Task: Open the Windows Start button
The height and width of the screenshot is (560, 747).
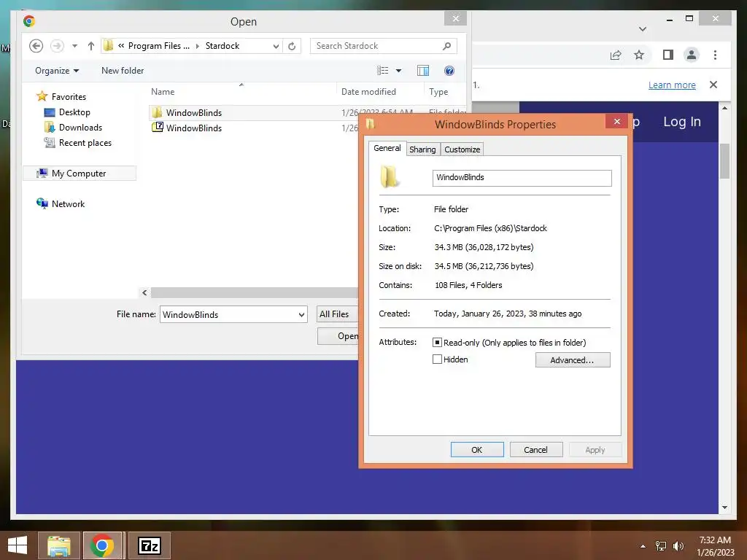Action: pos(18,545)
